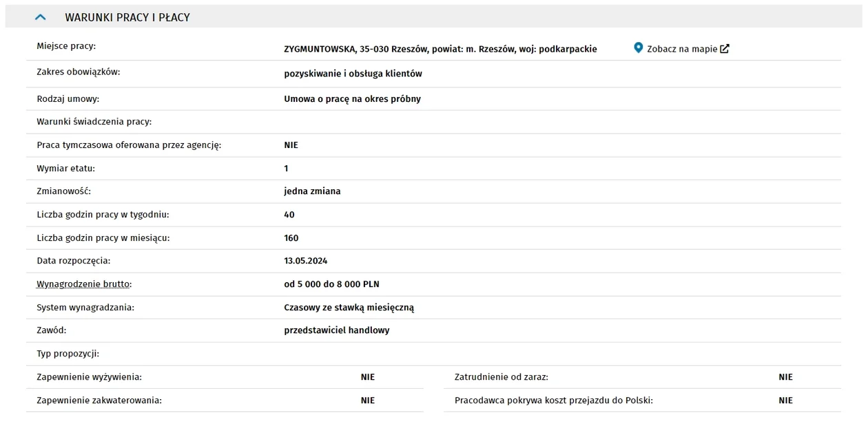Click the Zapewnienie wyżywienia label

(x=90, y=377)
